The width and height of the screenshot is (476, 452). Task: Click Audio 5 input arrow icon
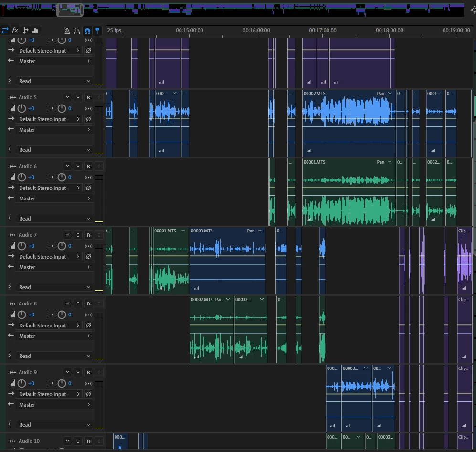11,119
